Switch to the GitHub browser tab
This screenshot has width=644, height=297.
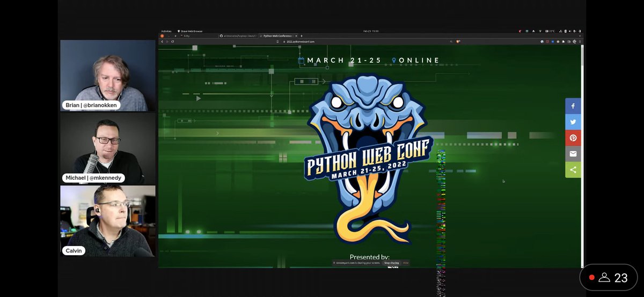(238, 36)
